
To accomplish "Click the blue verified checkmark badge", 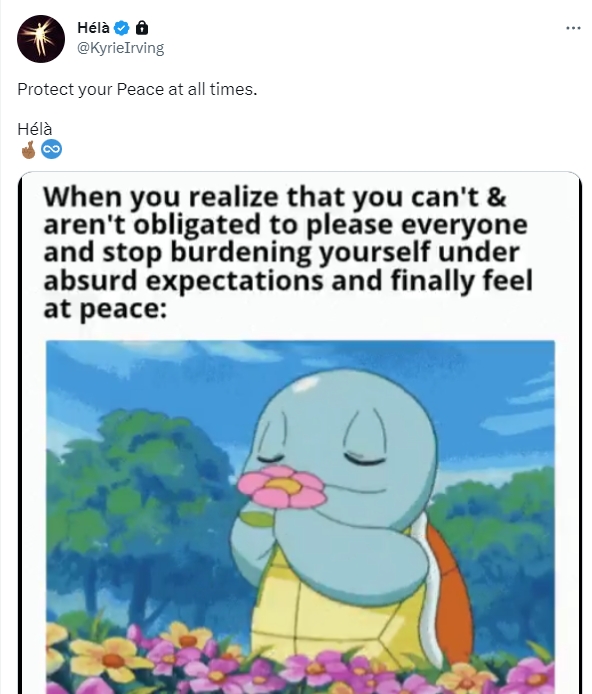I will click(122, 28).
